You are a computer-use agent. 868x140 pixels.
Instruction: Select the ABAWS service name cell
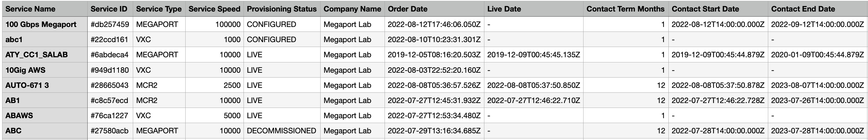coord(19,116)
